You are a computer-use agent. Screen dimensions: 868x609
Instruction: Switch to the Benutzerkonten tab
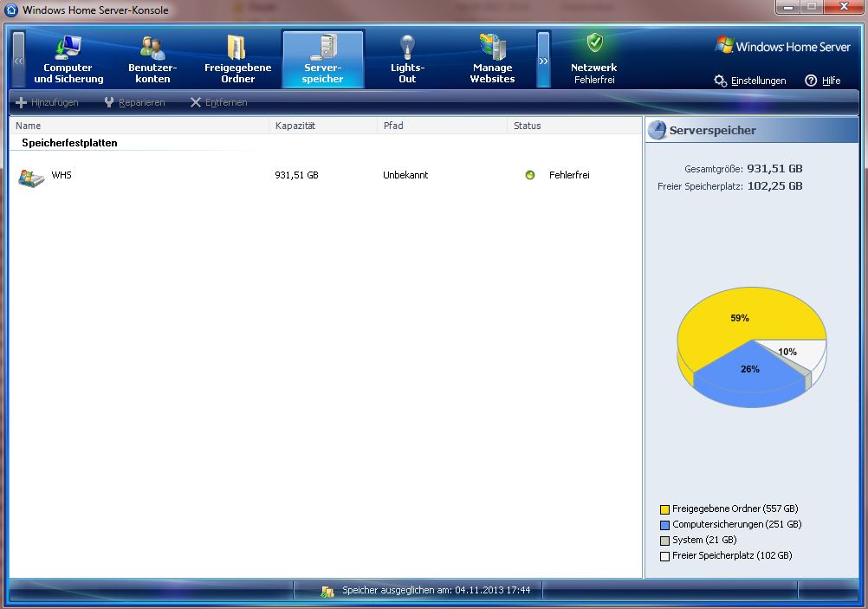(x=152, y=59)
